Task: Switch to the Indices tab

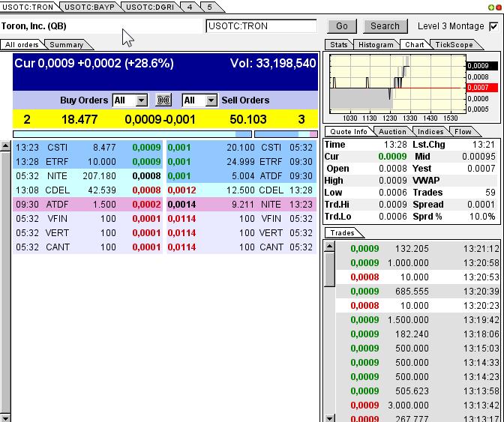Action: [430, 132]
